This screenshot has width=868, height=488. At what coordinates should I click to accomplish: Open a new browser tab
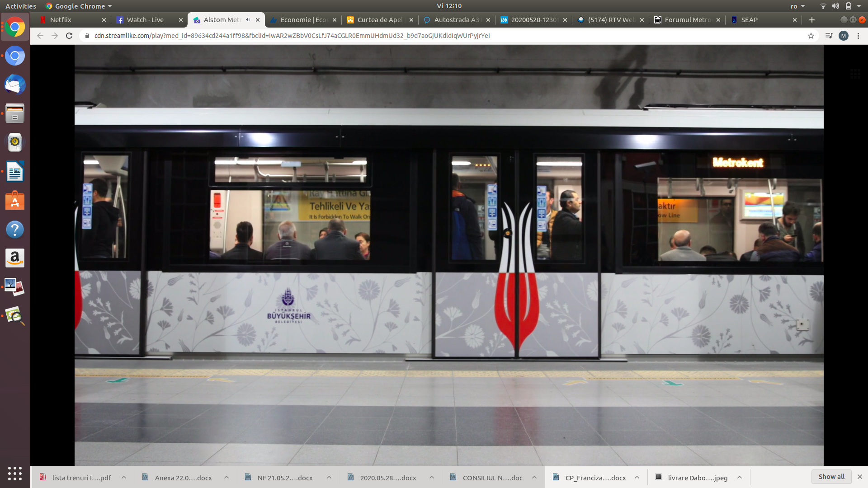point(812,20)
